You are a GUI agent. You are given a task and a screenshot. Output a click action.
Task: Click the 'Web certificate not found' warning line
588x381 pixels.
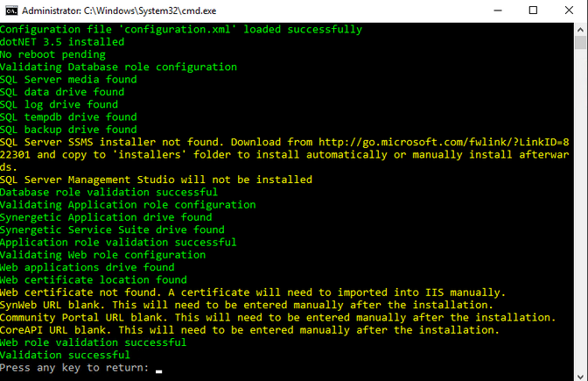(253, 292)
